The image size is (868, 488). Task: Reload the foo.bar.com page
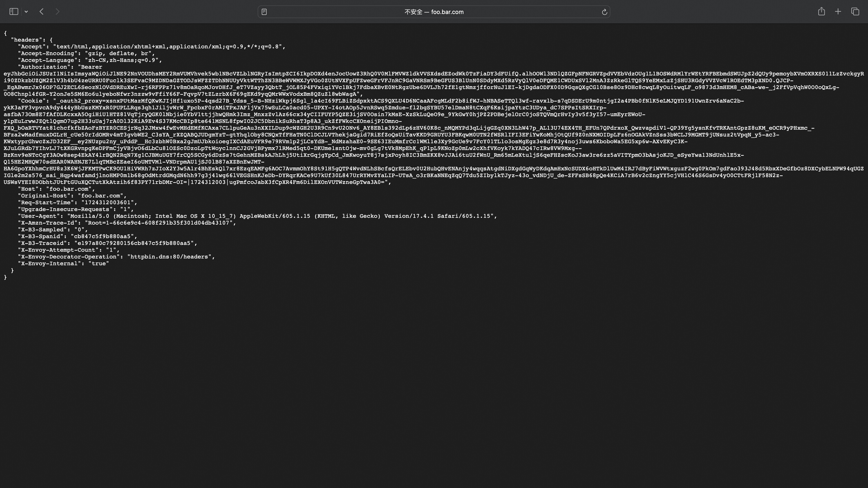pos(604,12)
